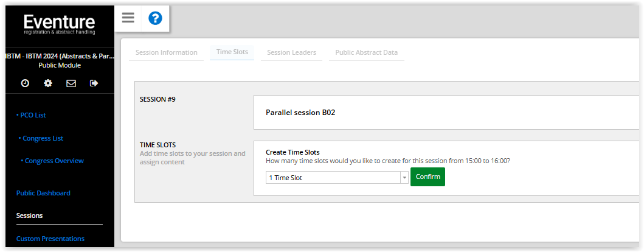Select Sessions in the sidebar menu
This screenshot has width=644, height=252.
30,215
